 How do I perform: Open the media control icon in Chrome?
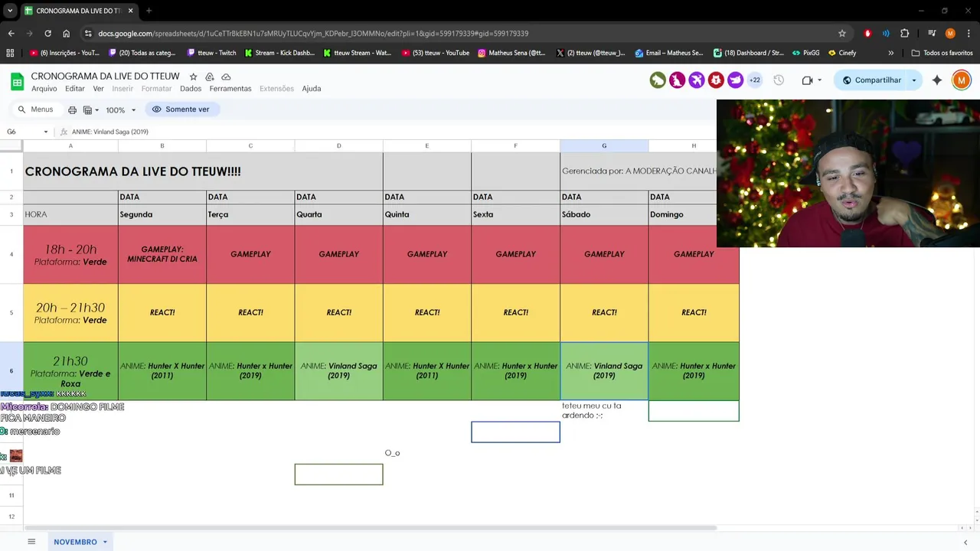[x=932, y=34]
